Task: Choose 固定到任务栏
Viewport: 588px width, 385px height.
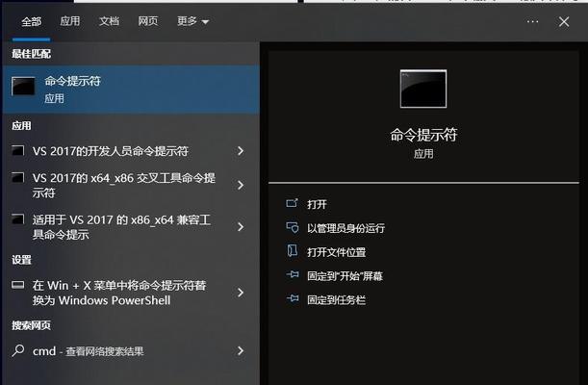Action: [x=337, y=300]
